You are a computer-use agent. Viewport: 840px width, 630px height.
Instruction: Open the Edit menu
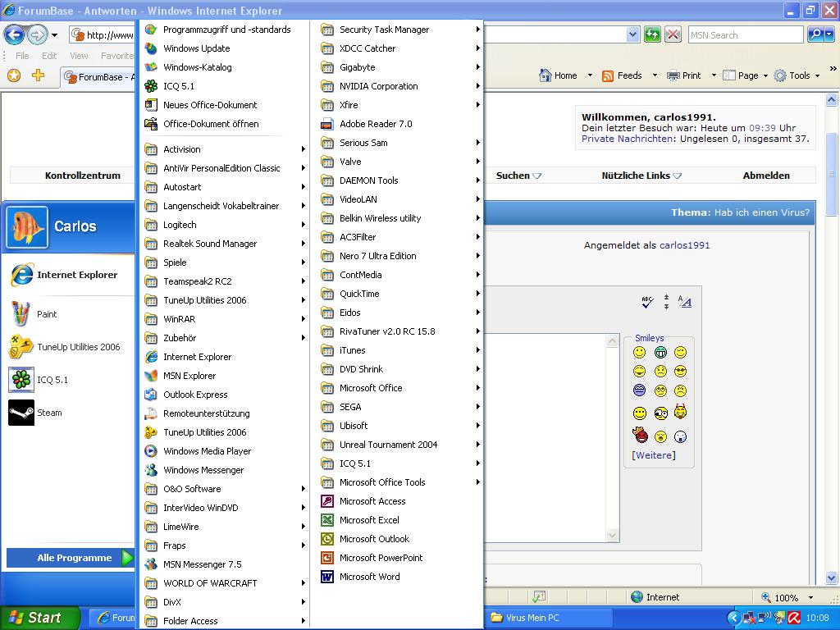click(x=49, y=56)
